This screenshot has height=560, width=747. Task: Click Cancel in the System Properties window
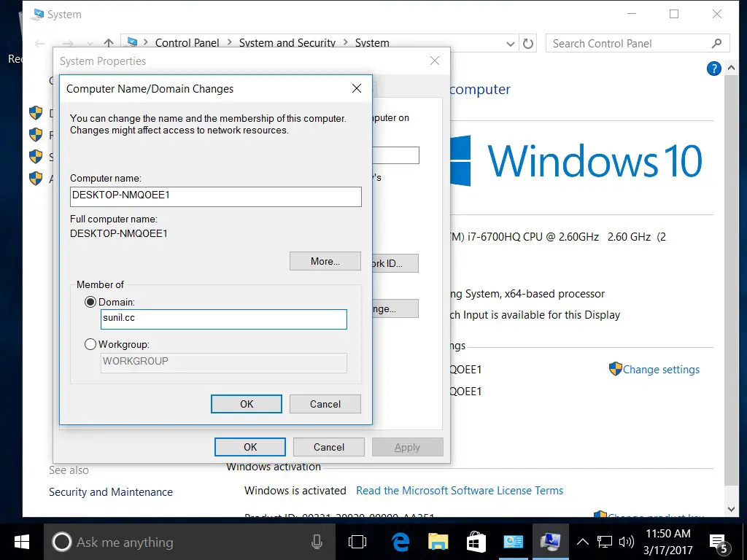(329, 447)
